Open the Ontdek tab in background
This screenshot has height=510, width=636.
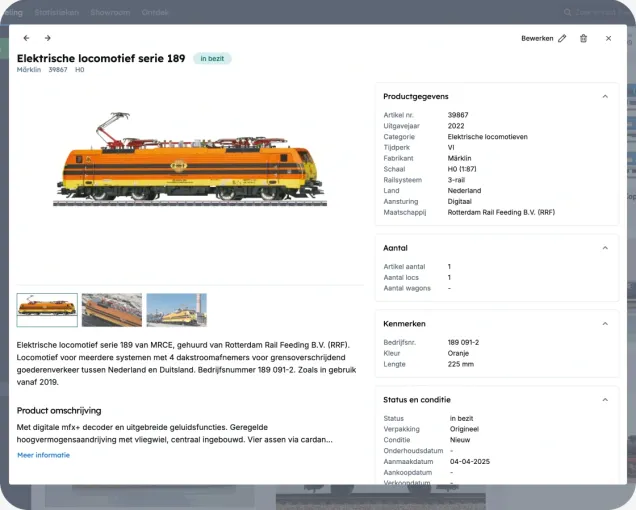point(155,12)
